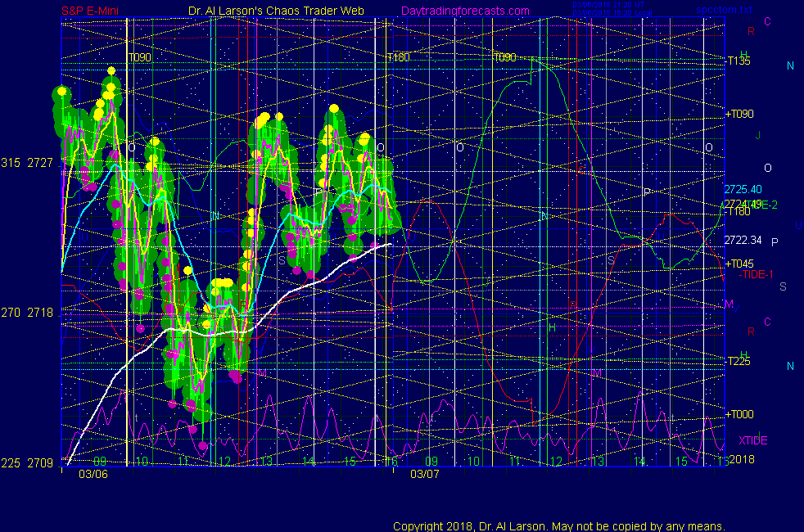Click the magenta XTIDE legend label
The height and width of the screenshot is (532, 804).
click(x=753, y=440)
